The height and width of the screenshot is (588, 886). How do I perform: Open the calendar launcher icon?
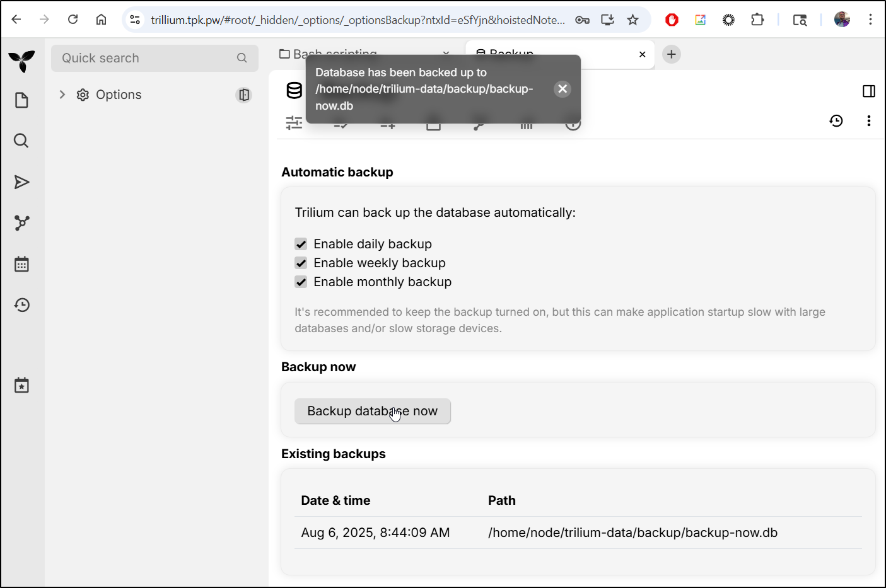point(21,264)
